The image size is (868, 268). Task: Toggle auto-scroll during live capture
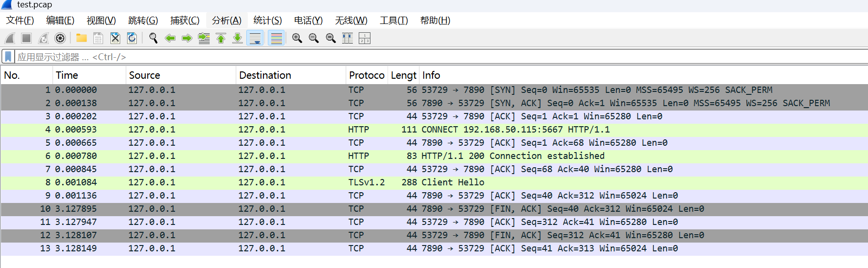coord(255,38)
